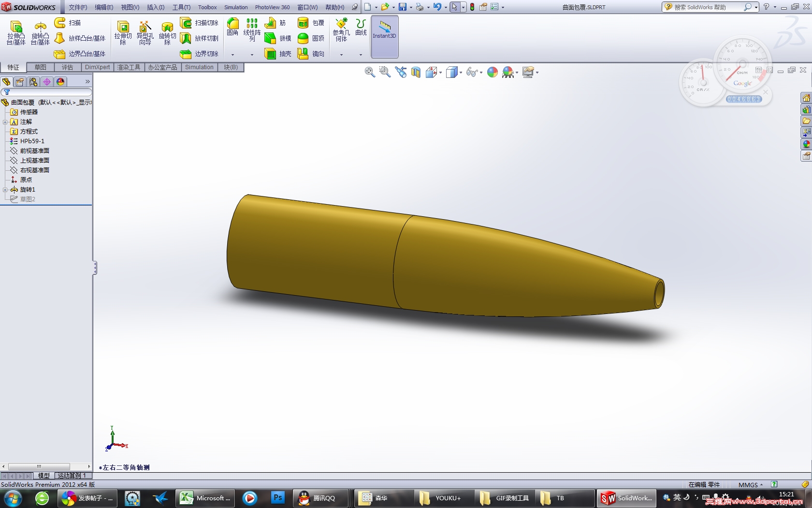Image resolution: width=812 pixels, height=508 pixels.
Task: Select the 上视基准面 top plane
Action: 30,161
